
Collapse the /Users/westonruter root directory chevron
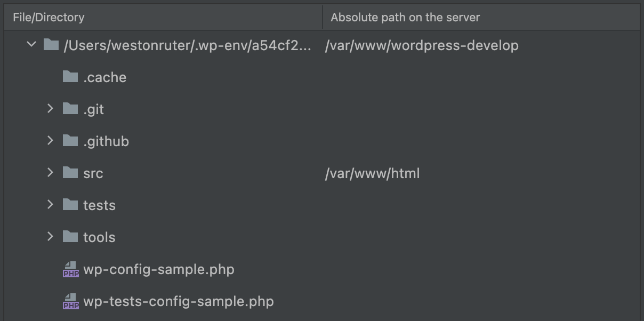tap(31, 45)
